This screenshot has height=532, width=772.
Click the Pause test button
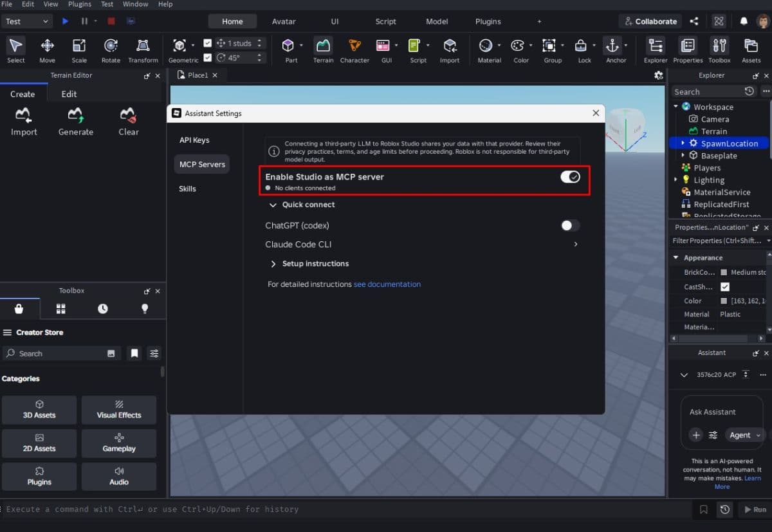[84, 21]
